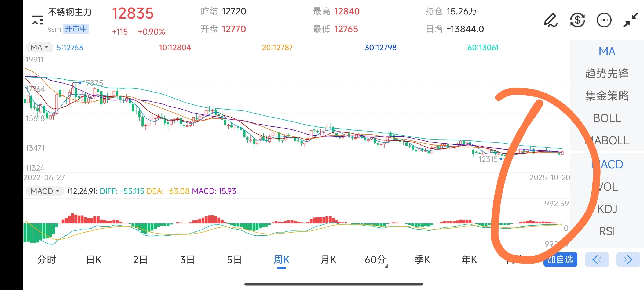644x290 pixels.
Task: Select the 趋势先锋 indicator
Action: (607, 74)
